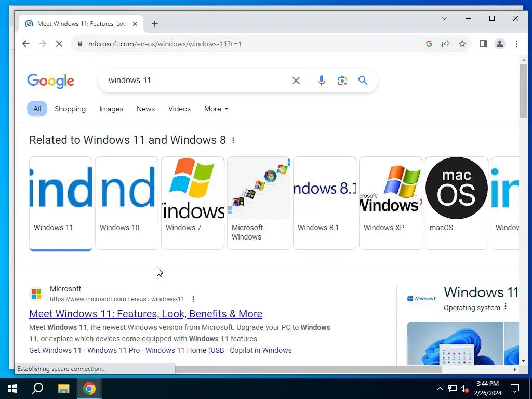Click the Windows 11 knowledge panel logo
The image size is (532, 399).
pos(422,299)
